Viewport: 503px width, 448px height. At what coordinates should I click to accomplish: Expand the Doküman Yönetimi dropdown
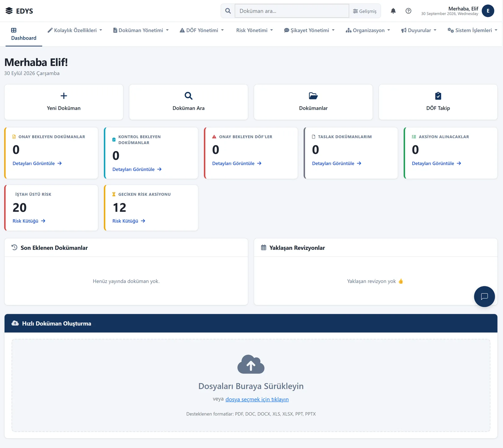click(141, 30)
